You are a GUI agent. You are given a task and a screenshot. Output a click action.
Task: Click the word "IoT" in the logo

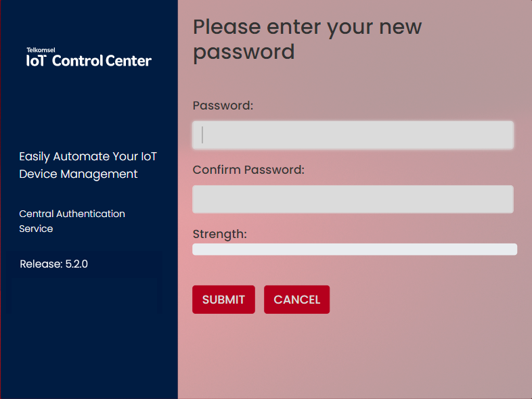pos(36,61)
